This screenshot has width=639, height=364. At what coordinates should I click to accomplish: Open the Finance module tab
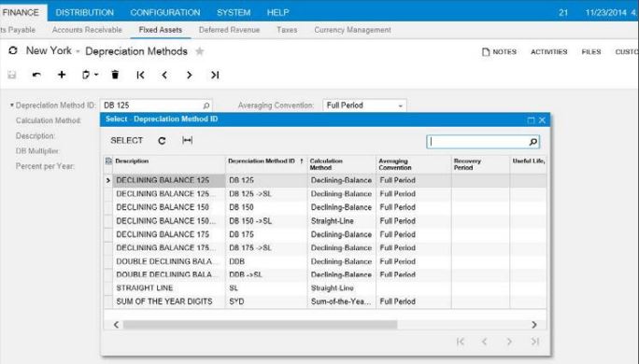21,12
